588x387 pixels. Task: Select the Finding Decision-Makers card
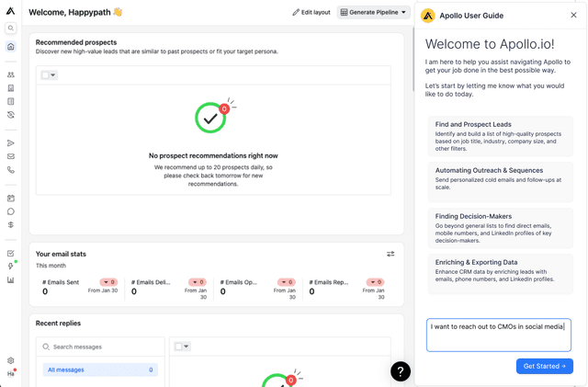coord(501,228)
